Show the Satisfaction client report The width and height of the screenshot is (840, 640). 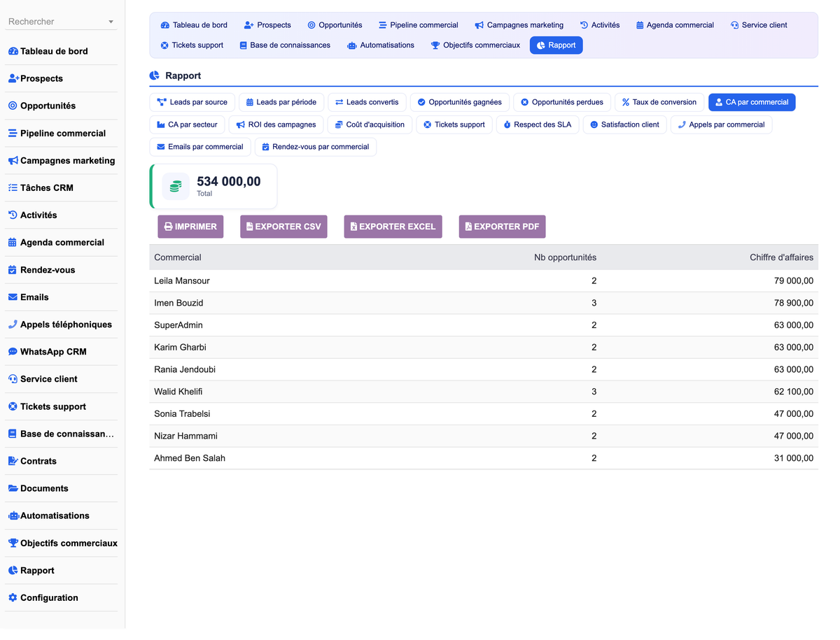(x=624, y=125)
